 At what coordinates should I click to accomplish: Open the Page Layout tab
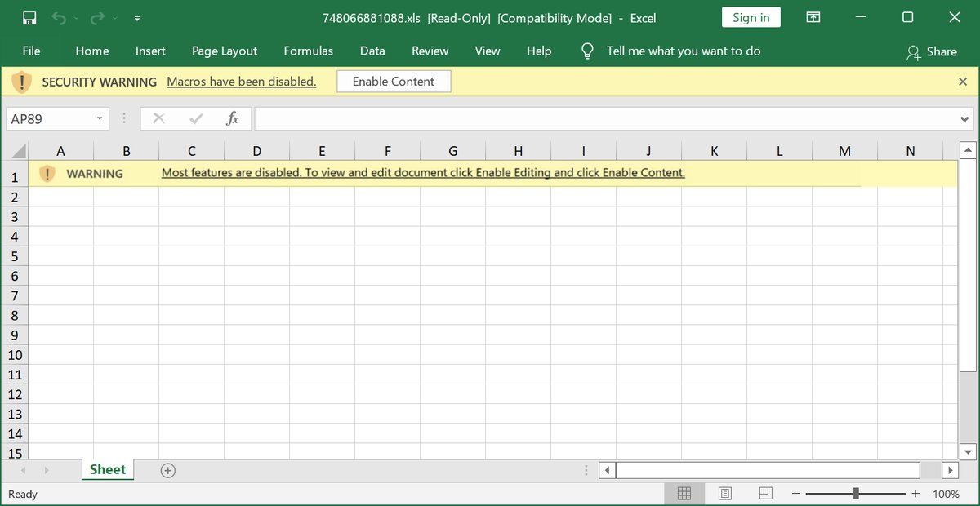tap(225, 51)
